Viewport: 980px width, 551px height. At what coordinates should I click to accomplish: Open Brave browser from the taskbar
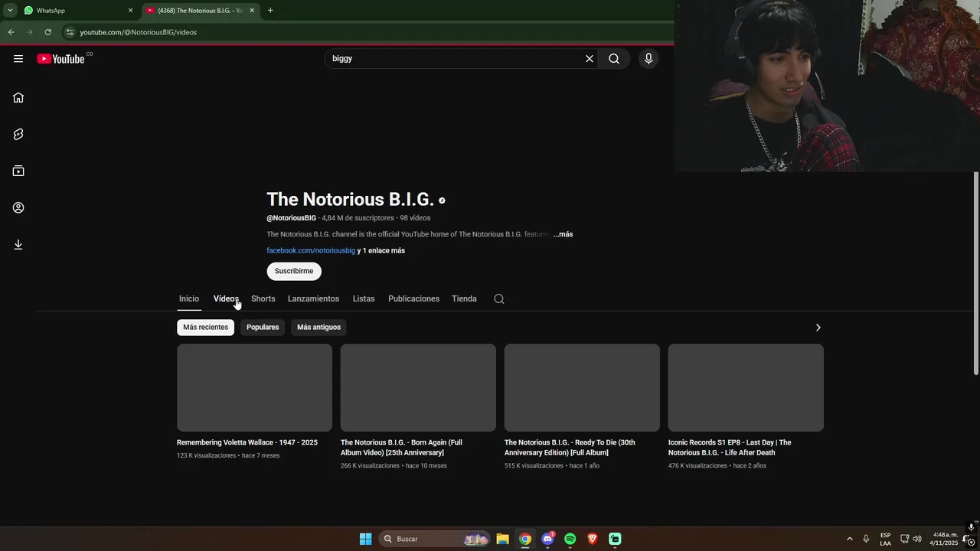pos(593,539)
